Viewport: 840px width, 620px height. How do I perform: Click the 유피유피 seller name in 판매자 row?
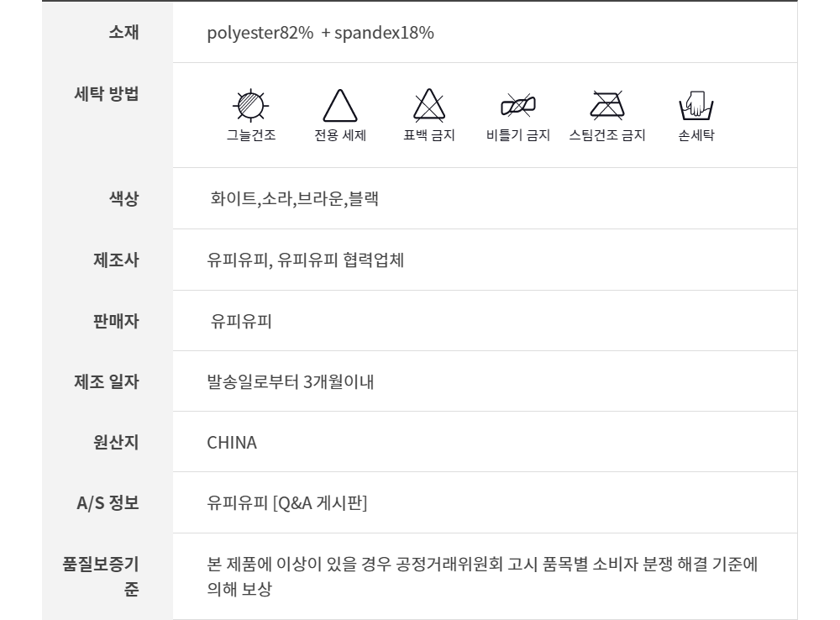click(241, 321)
